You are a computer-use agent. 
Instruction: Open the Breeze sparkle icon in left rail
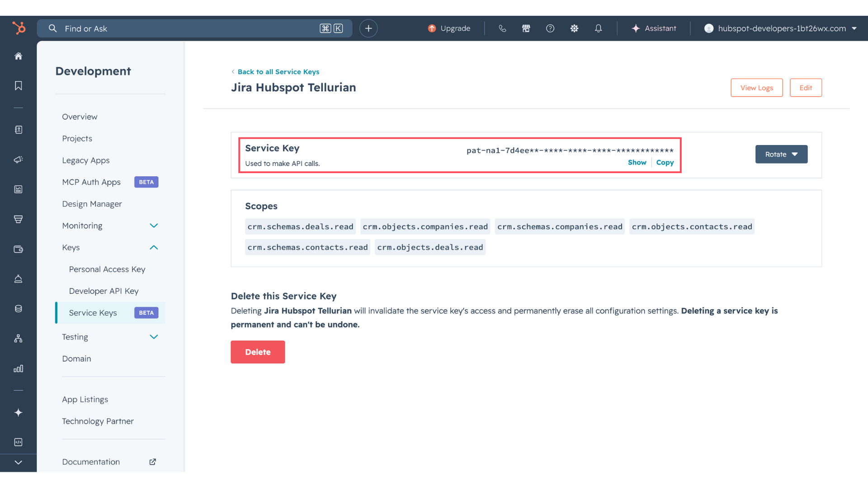[x=18, y=413]
